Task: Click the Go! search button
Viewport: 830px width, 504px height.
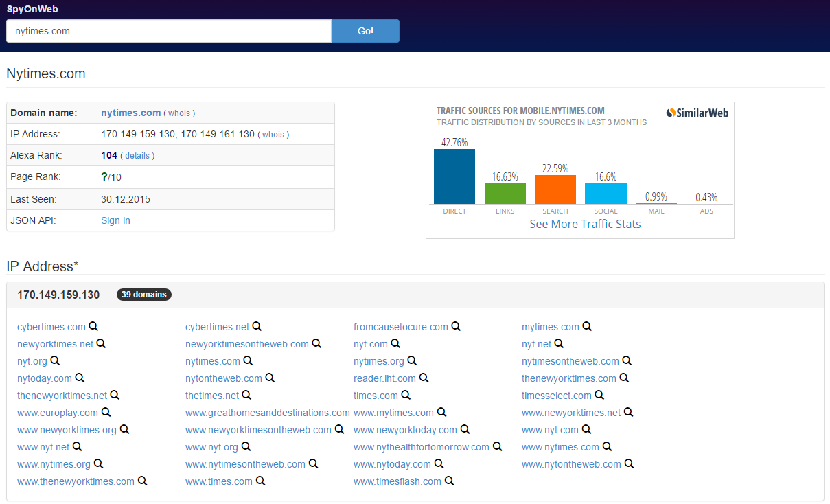Action: pyautogui.click(x=365, y=31)
